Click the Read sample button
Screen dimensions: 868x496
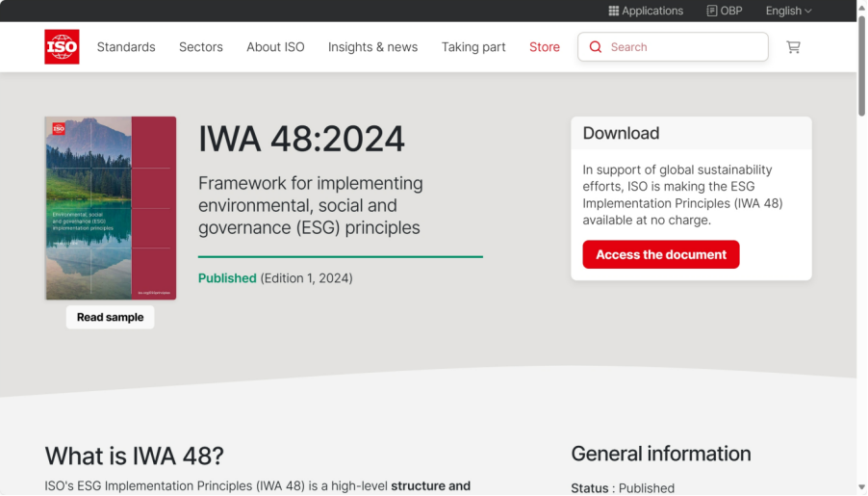coord(110,318)
